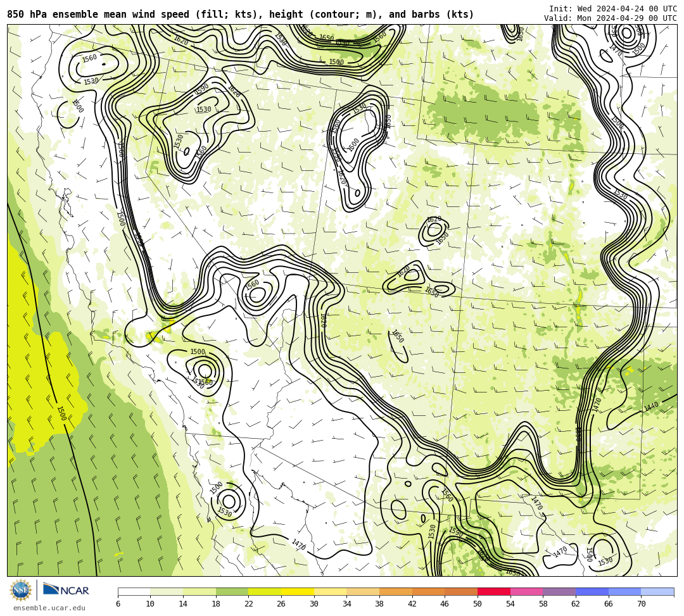Click the colorbar tick label 54

click(510, 604)
